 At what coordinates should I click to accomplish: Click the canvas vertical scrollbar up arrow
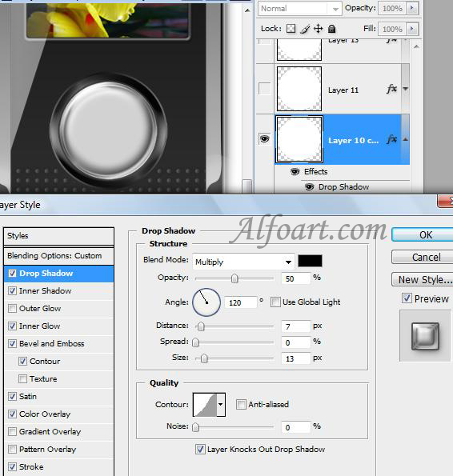[x=247, y=10]
